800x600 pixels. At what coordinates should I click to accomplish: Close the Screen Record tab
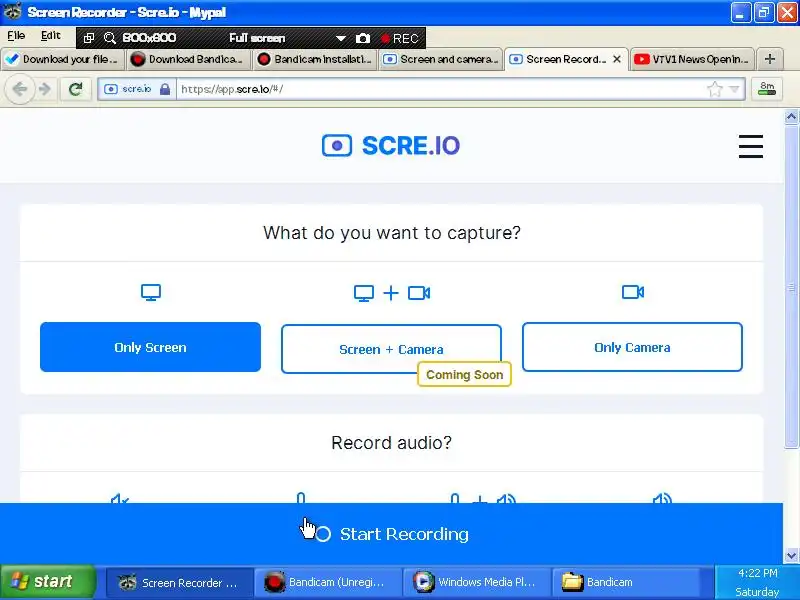[617, 59]
